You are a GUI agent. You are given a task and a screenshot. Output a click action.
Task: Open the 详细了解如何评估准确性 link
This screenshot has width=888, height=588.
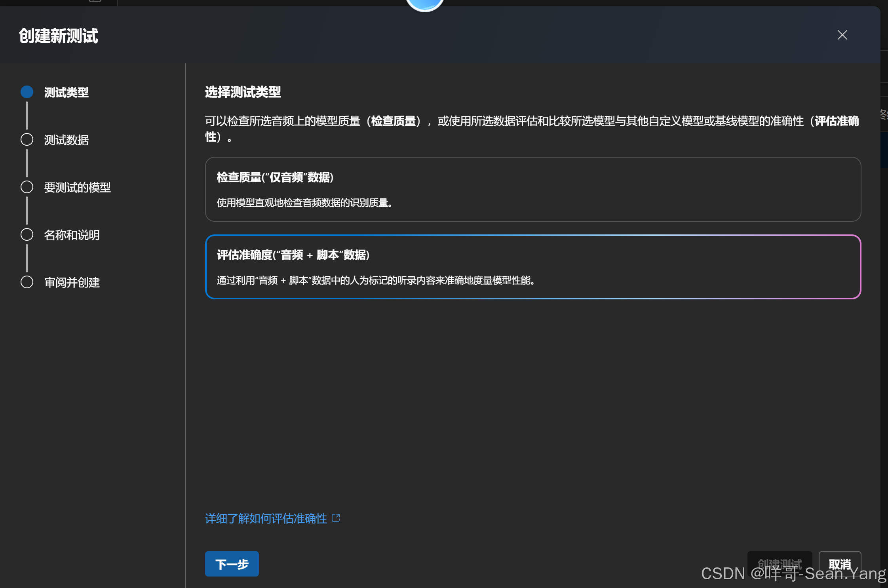(265, 518)
